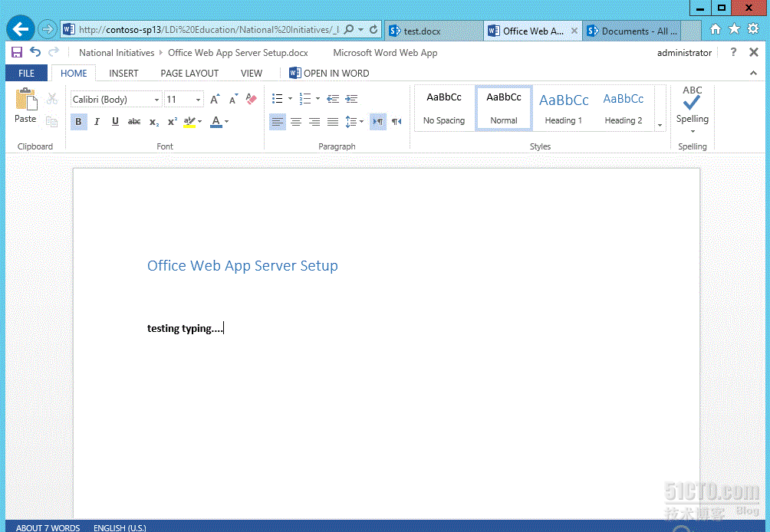Viewport: 770px width, 532px height.
Task: Align text left
Action: click(x=278, y=121)
